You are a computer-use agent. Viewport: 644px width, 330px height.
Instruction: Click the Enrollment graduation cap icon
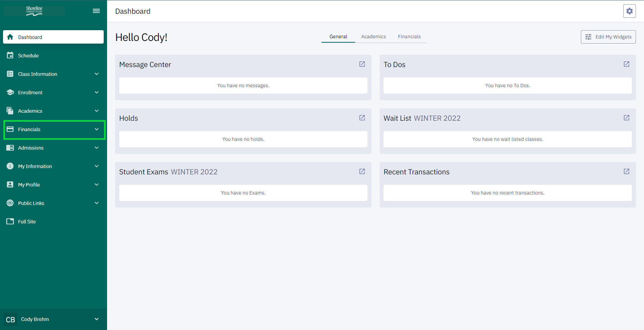click(x=10, y=92)
